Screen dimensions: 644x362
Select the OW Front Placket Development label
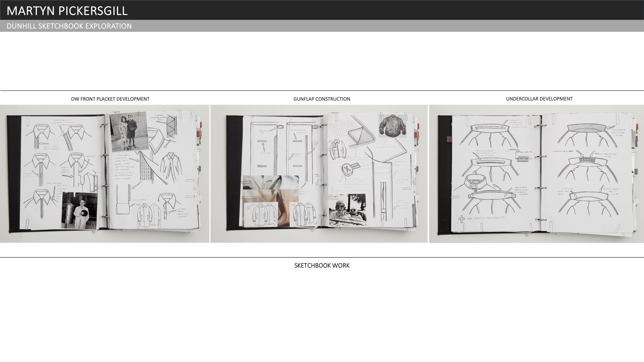(110, 99)
